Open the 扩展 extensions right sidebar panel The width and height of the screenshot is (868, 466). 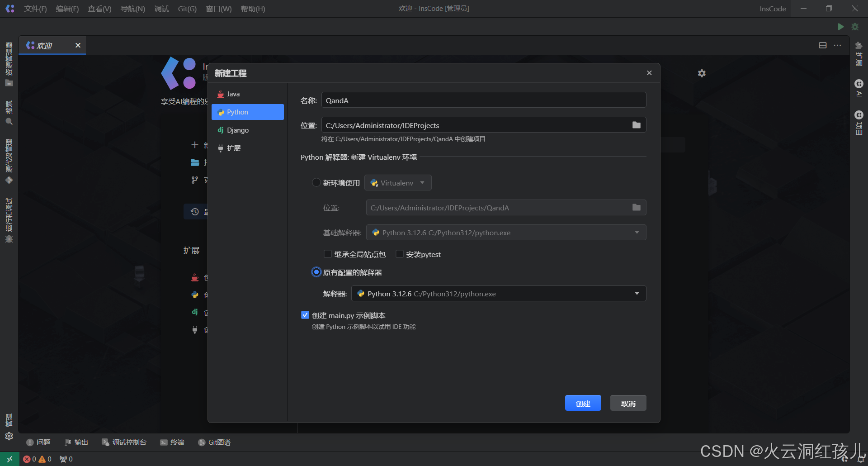click(x=859, y=54)
